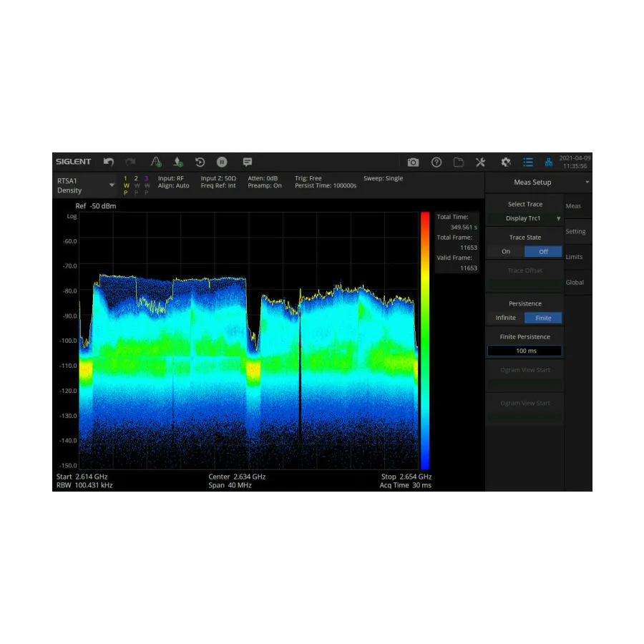Switch to the Setting sidebar tab
The image size is (644, 644).
[576, 231]
